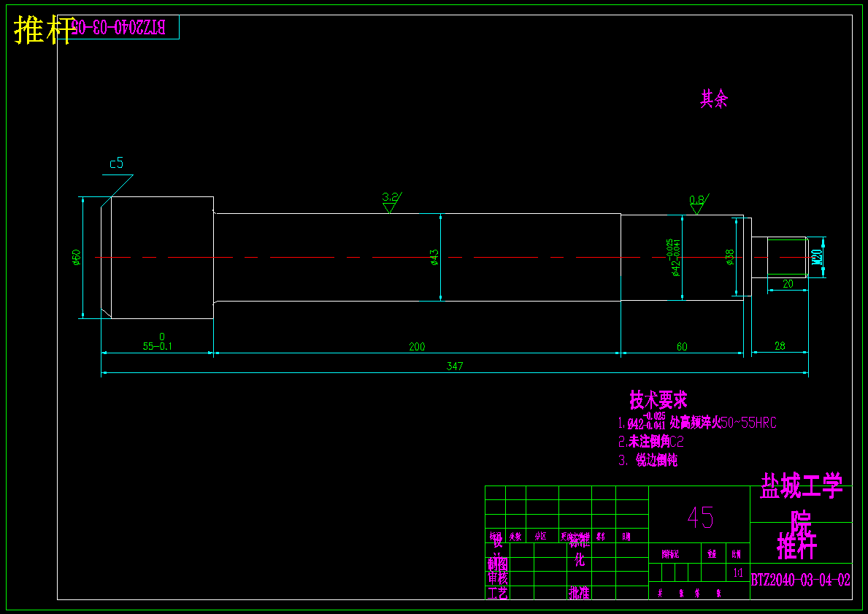Screen dimensions: 868x614
Task: Select the 推杆 part name in title block
Action: (x=797, y=546)
